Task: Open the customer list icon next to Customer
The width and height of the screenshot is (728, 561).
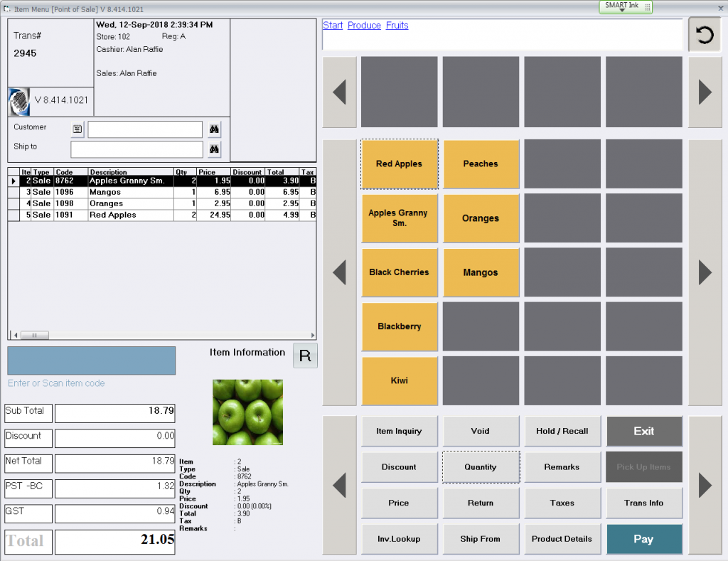Action: (x=77, y=129)
